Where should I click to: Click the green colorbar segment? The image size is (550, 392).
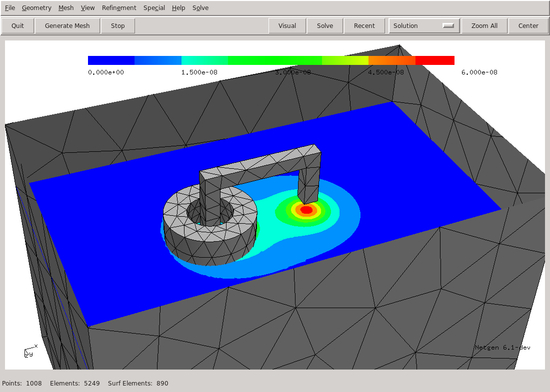(275, 60)
